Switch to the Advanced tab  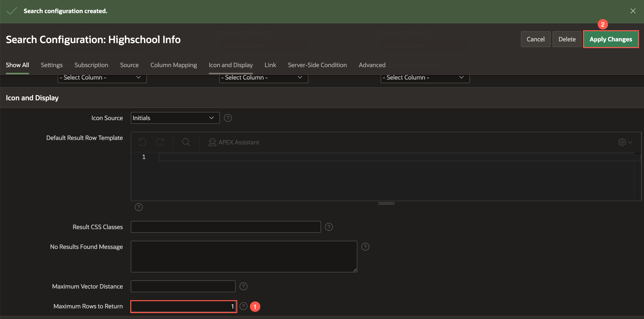click(x=372, y=65)
